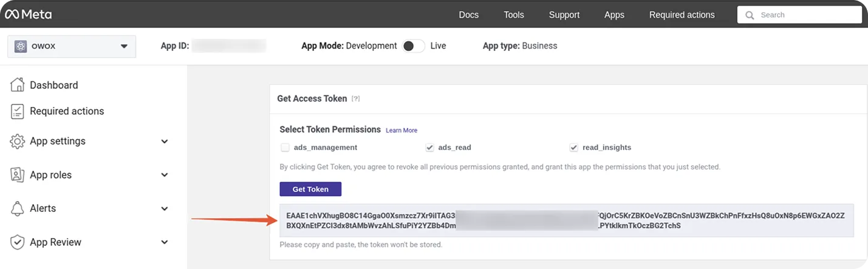Click the 'token won't be stored' note

coord(361,245)
